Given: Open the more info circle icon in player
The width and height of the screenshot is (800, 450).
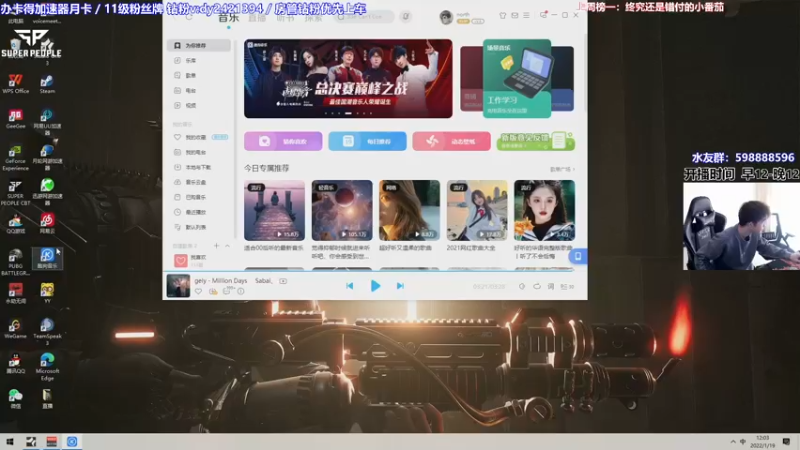Looking at the screenshot, I should pyautogui.click(x=241, y=291).
